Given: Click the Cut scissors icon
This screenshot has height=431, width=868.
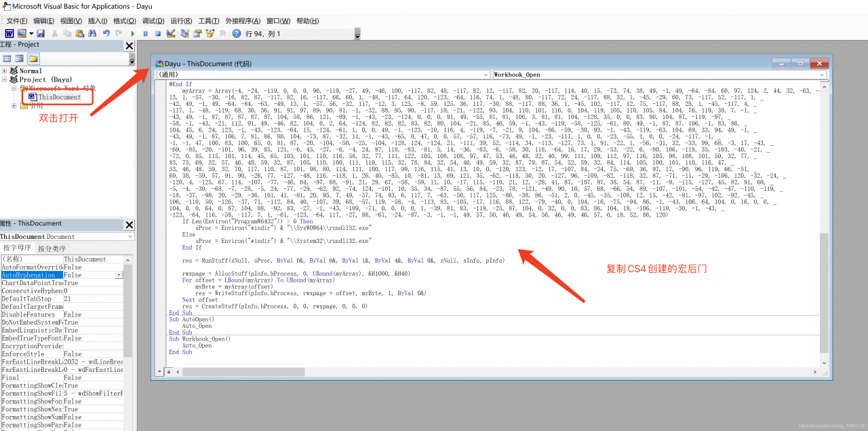Looking at the screenshot, I should point(54,33).
